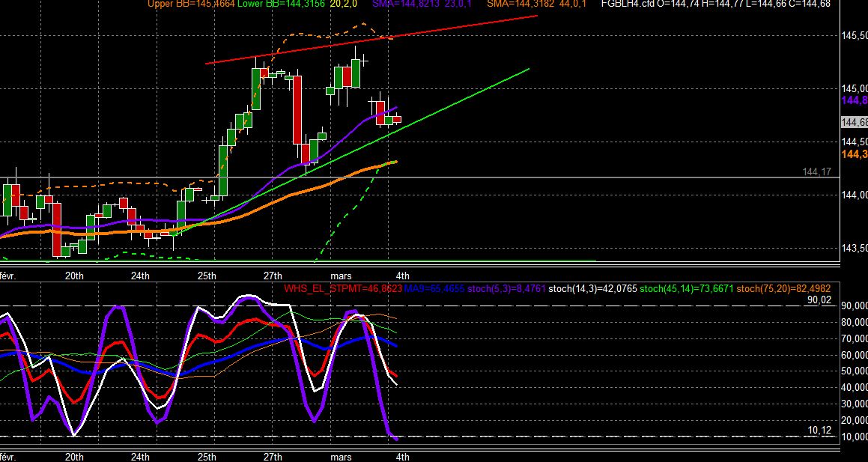
Task: Click the Upper BB=145,4664 indicator label
Action: [191, 4]
